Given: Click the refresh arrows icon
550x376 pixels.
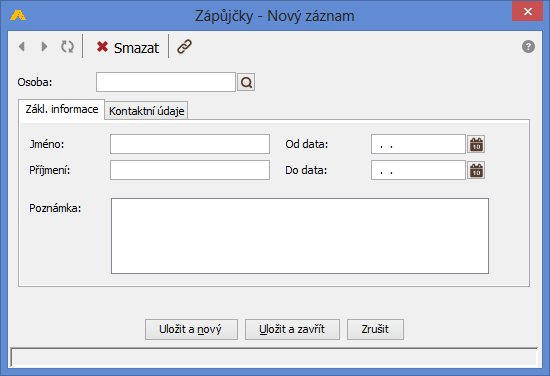Looking at the screenshot, I should [x=67, y=47].
